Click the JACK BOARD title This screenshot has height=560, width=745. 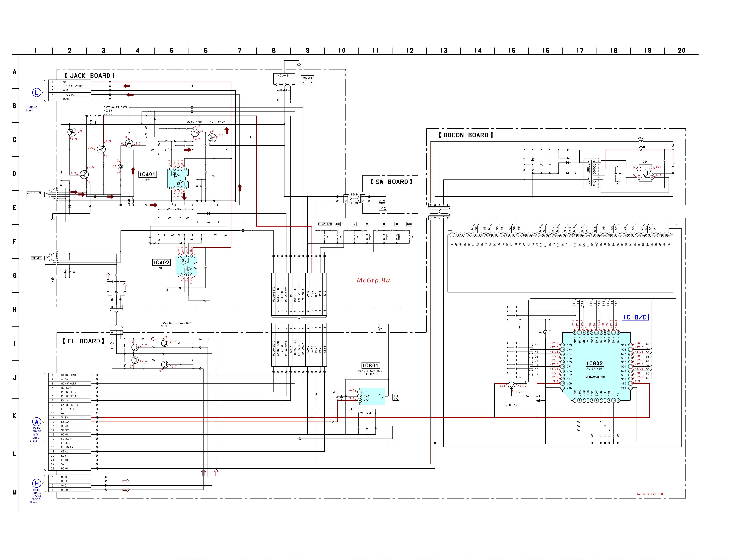90,76
